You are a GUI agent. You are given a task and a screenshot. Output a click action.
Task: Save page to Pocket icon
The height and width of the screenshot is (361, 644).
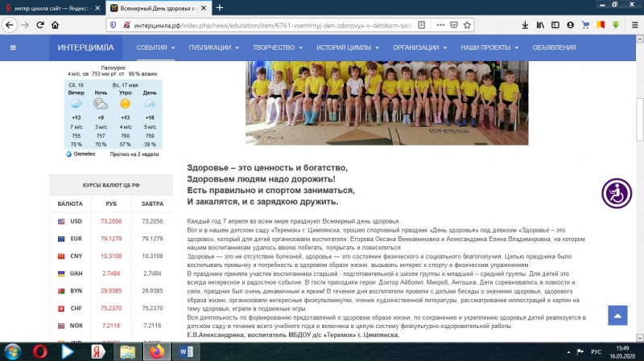(454, 25)
